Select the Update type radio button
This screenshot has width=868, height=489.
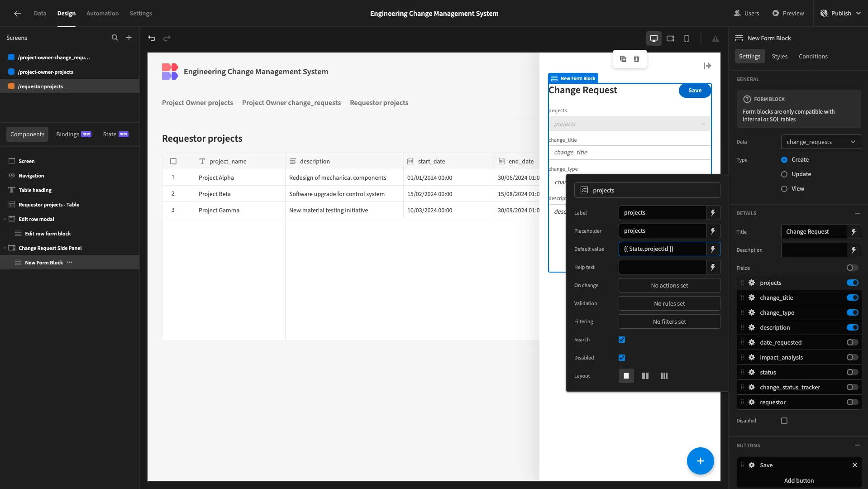tap(784, 174)
